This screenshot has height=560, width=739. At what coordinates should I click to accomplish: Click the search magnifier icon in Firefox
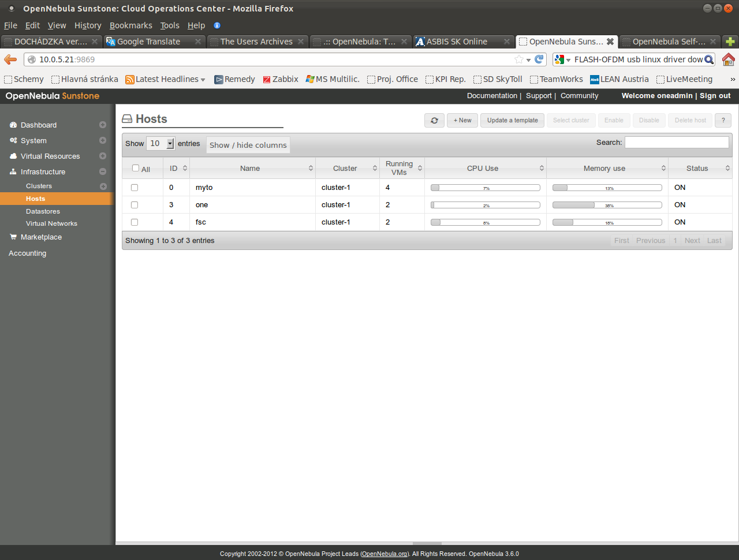(x=709, y=59)
